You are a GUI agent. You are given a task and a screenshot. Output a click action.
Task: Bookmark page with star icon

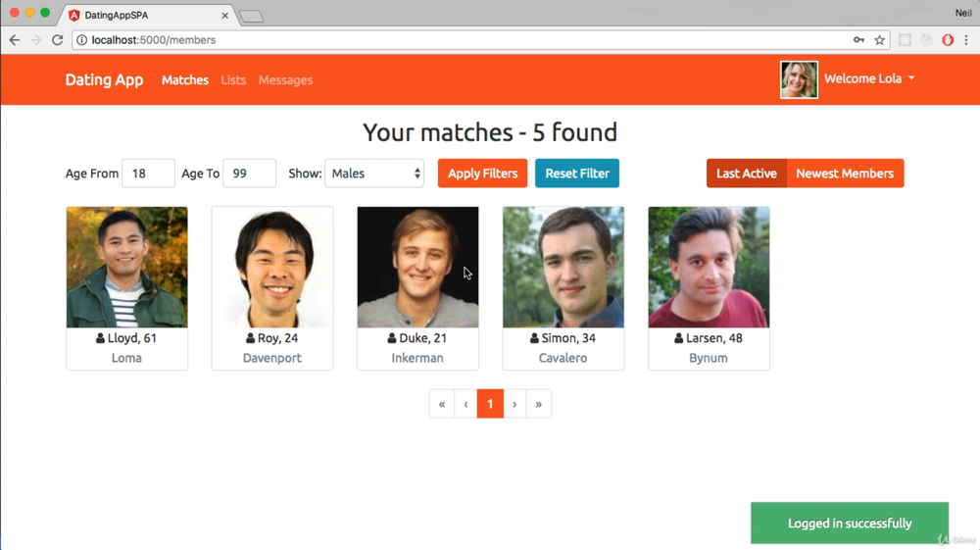(x=880, y=40)
